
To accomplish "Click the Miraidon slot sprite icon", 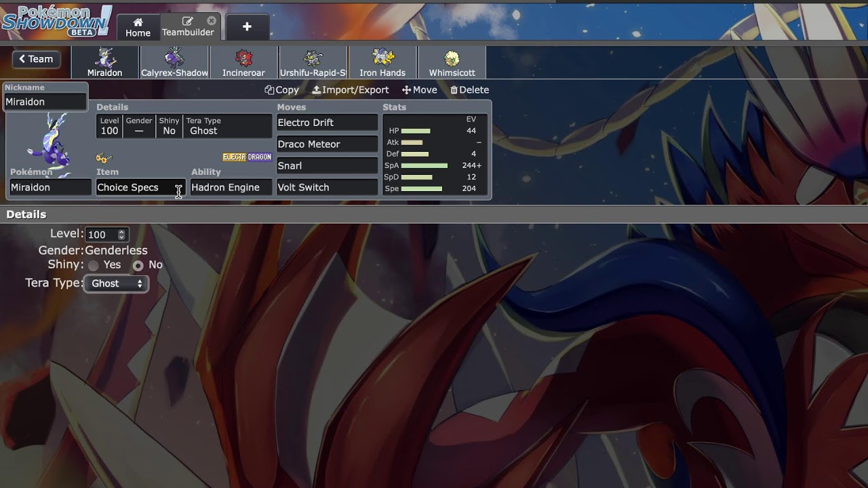I will [x=105, y=58].
